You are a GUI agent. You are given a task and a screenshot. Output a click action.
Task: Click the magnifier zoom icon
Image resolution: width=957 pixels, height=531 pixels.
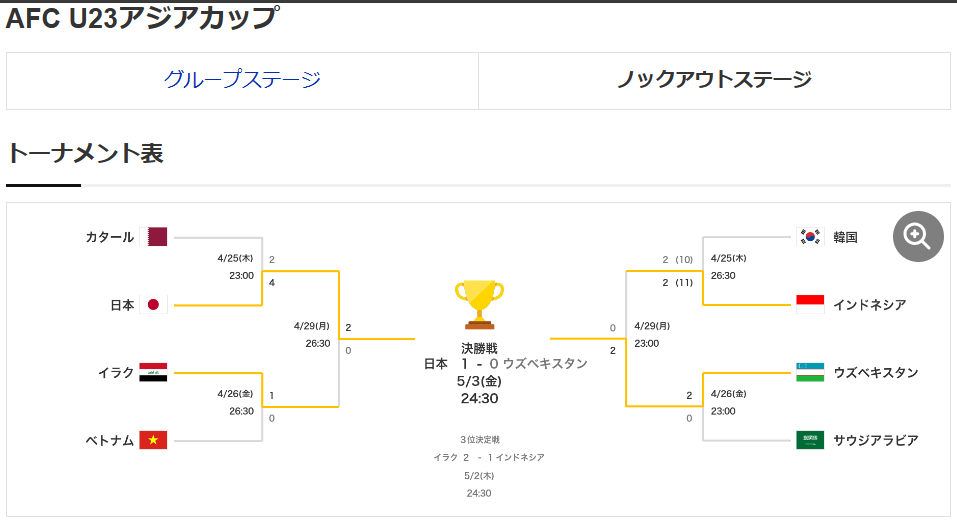click(918, 236)
